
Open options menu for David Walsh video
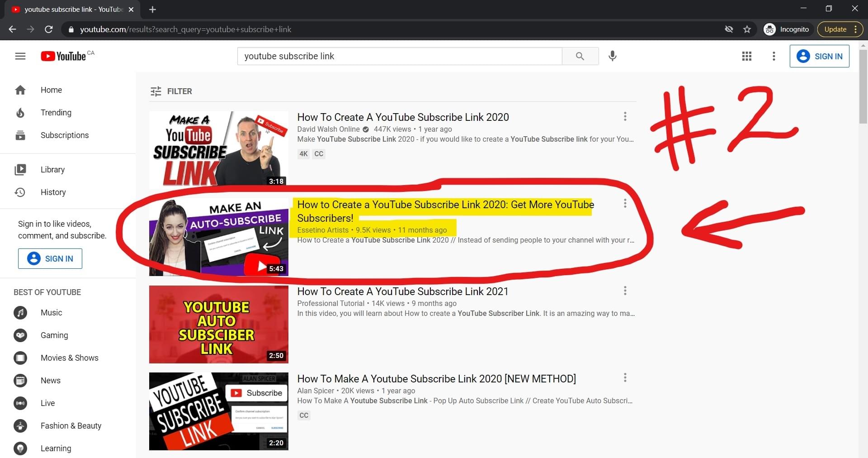[x=625, y=116]
